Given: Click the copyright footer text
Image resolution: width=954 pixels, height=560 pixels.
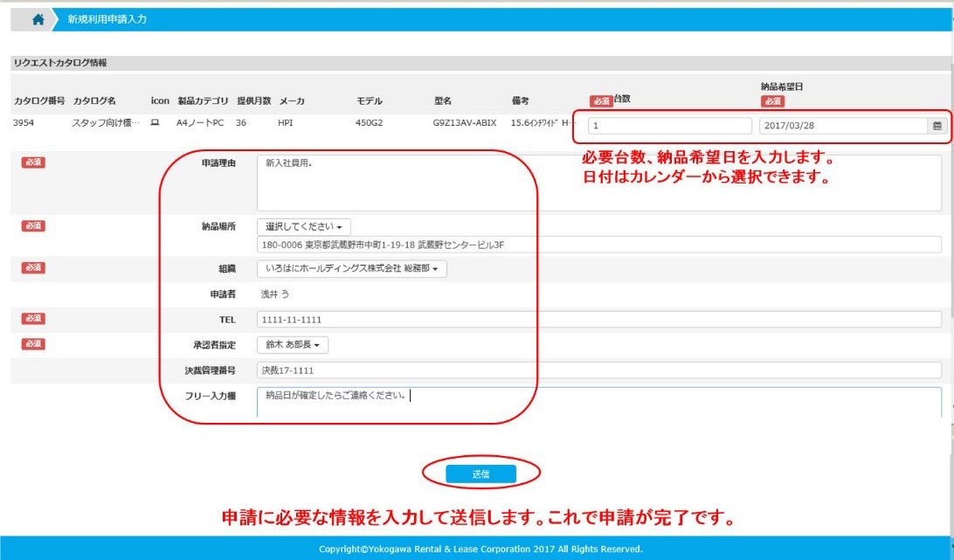Looking at the screenshot, I should pos(480,549).
